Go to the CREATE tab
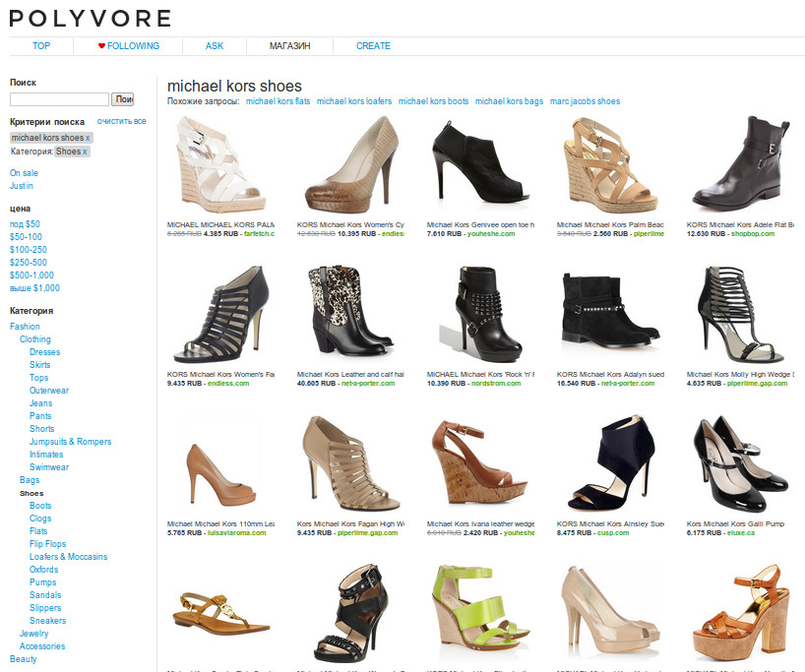Image resolution: width=805 pixels, height=672 pixels. (373, 46)
